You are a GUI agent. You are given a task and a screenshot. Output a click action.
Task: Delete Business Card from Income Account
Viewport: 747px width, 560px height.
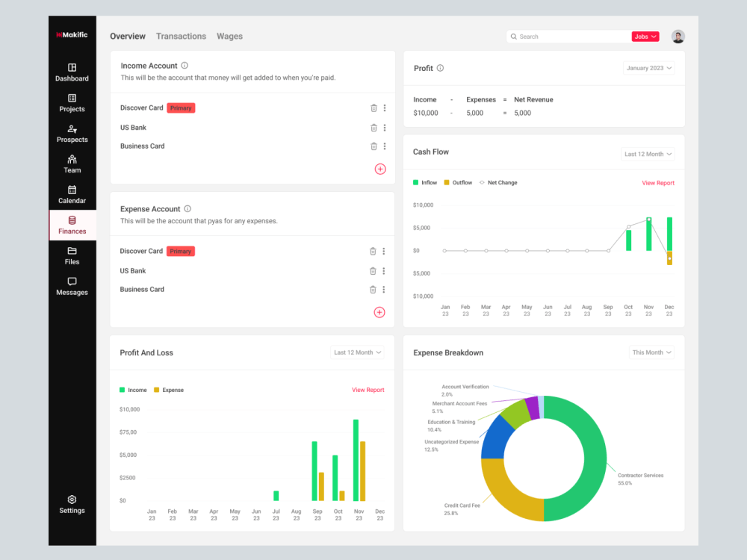pos(373,146)
